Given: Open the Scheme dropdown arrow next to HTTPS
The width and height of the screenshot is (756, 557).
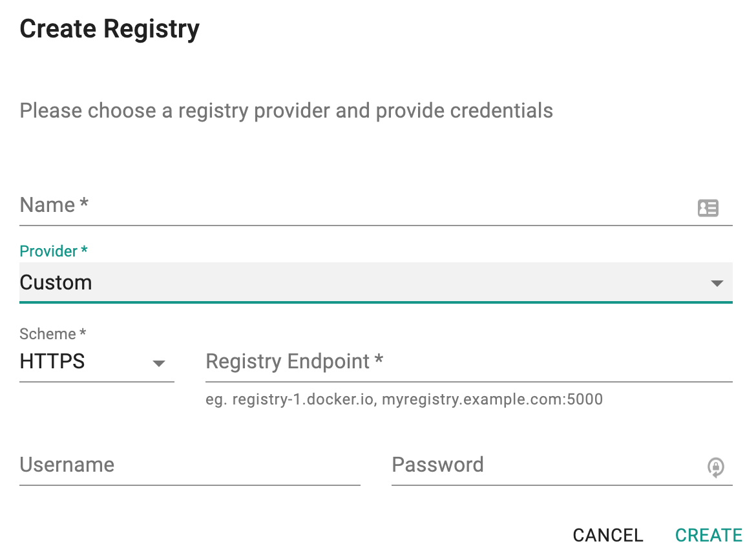Looking at the screenshot, I should coord(158,363).
